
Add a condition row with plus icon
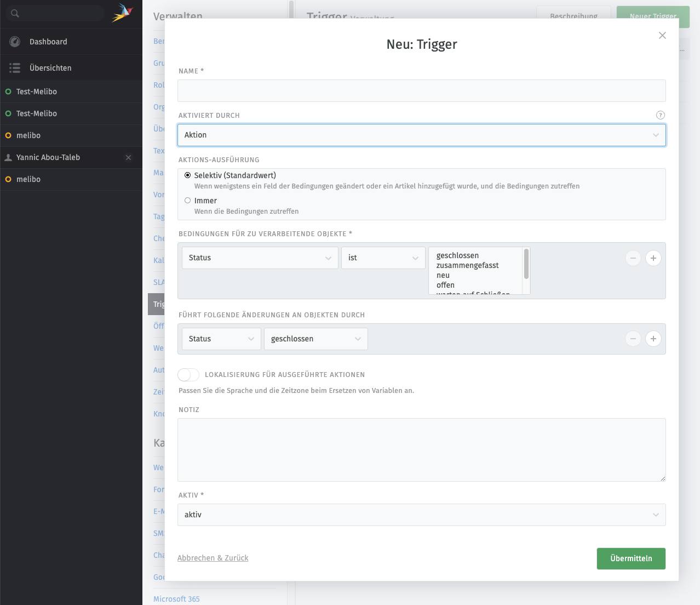[653, 258]
